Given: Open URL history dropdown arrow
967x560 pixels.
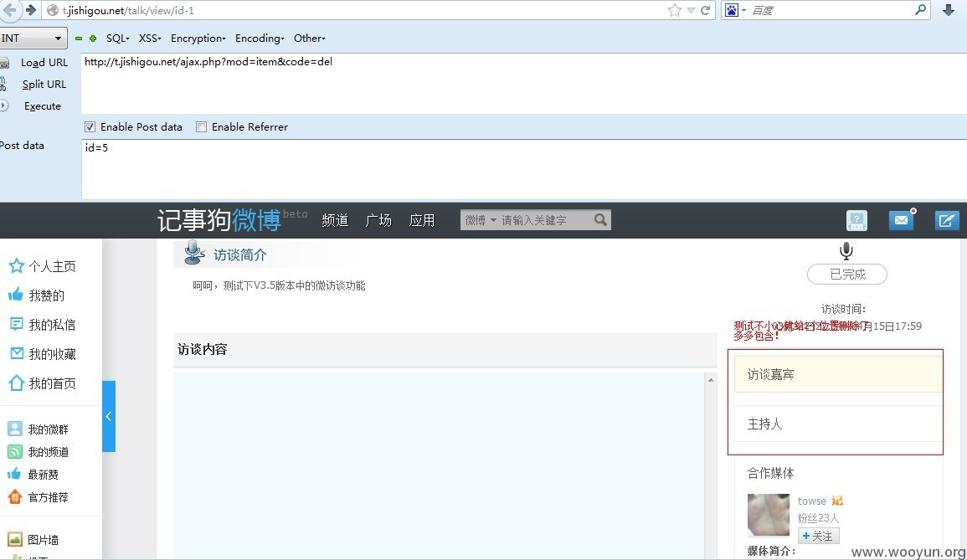Looking at the screenshot, I should [x=691, y=10].
